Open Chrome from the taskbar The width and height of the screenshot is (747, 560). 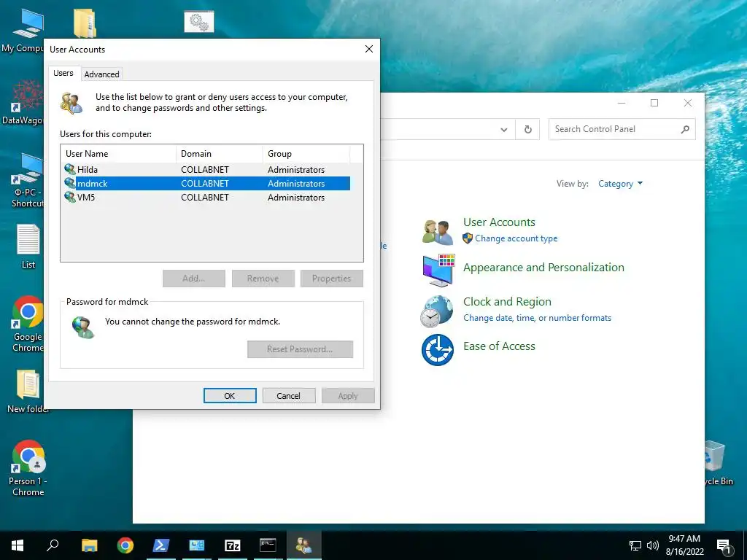(125, 545)
